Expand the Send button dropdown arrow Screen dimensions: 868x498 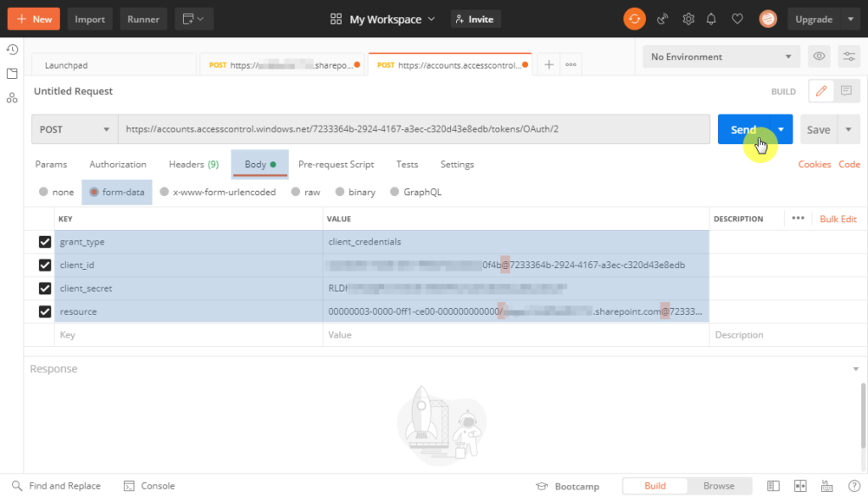click(x=781, y=129)
